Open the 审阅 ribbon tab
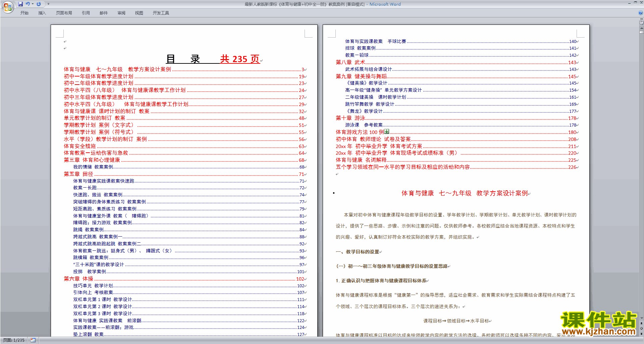The height and width of the screenshot is (344, 644). pos(121,13)
